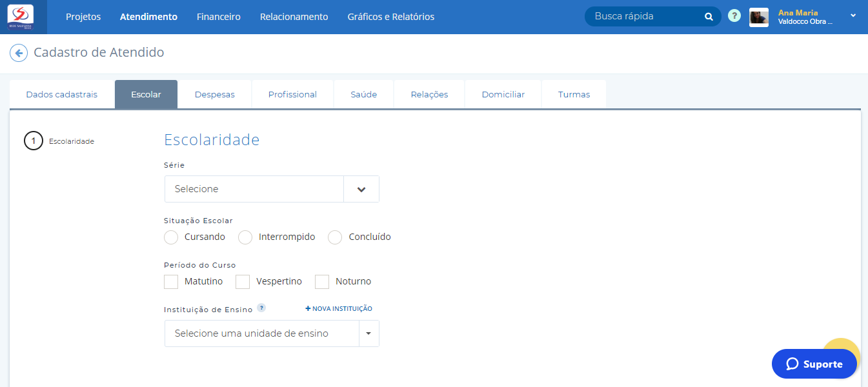Check the Matutino period checkbox
Image resolution: width=868 pixels, height=387 pixels.
[x=171, y=282]
